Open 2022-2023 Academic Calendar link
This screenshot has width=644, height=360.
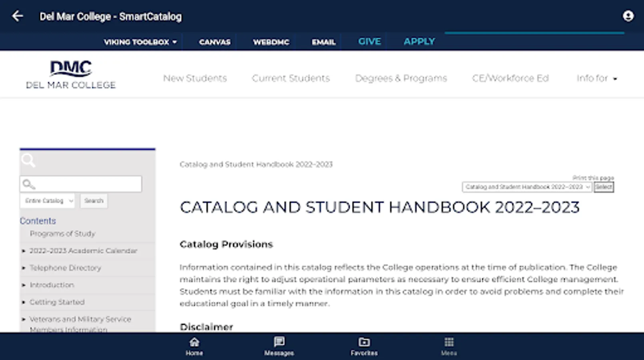(x=83, y=251)
